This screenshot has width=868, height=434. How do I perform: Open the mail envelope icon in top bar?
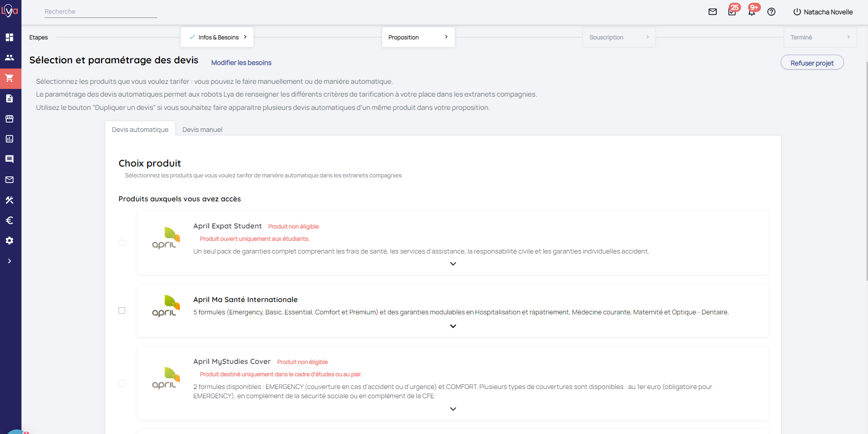(712, 12)
